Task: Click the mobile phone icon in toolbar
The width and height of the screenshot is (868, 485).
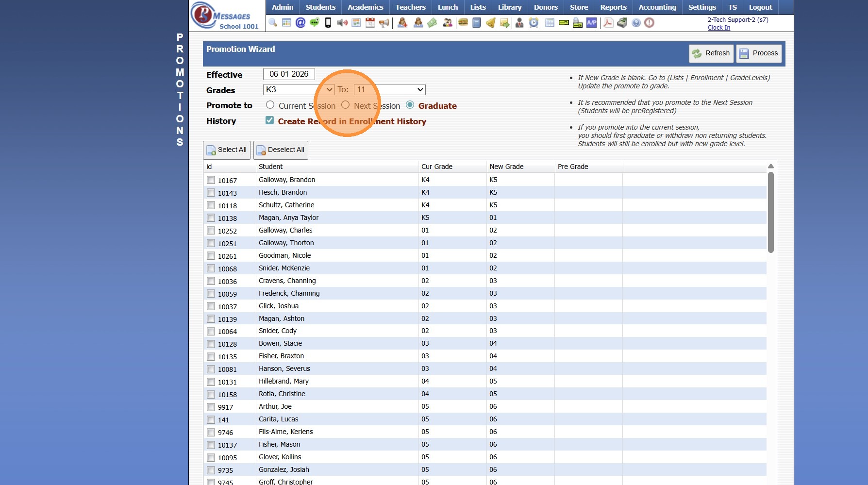Action: click(x=328, y=23)
